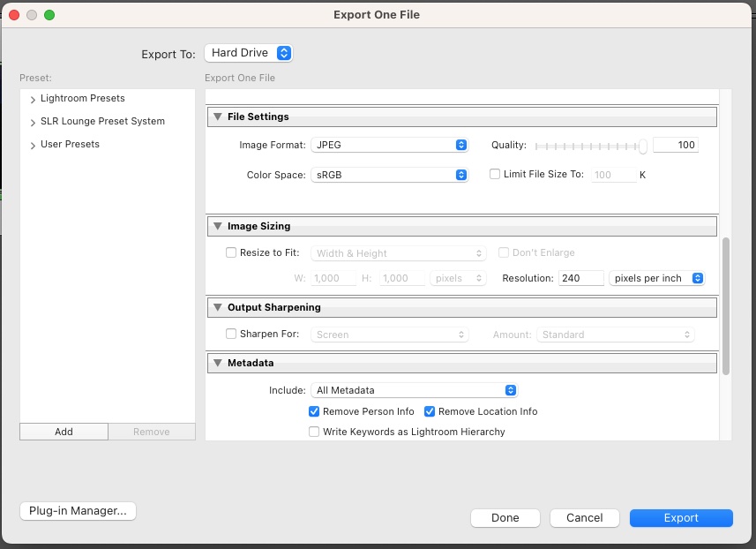Open the Image Format JPEG dropdown
Viewport: 756px width, 549px height.
[390, 146]
